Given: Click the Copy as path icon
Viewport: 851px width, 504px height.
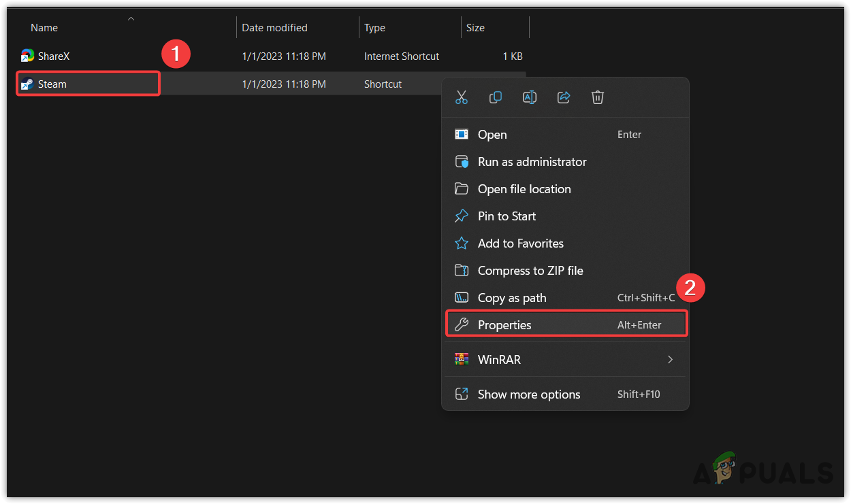Looking at the screenshot, I should coord(462,298).
